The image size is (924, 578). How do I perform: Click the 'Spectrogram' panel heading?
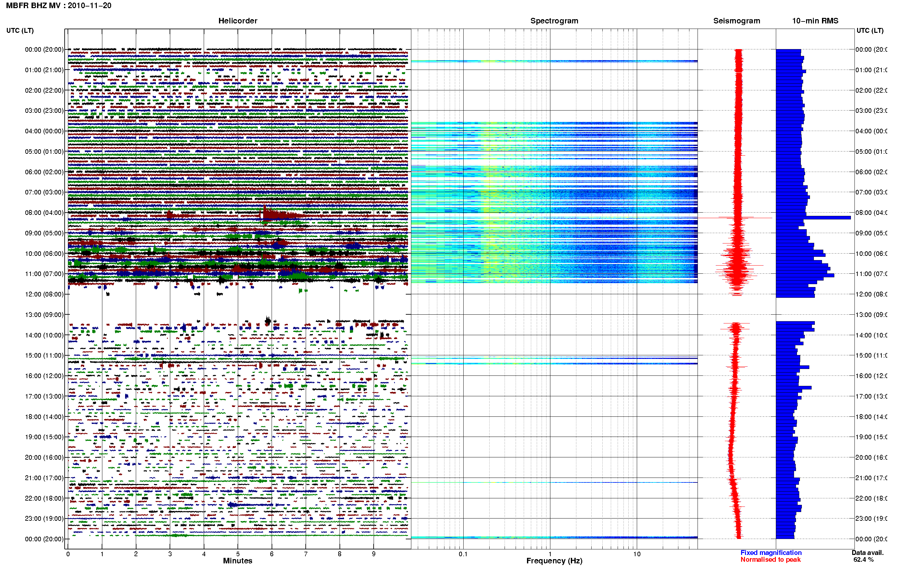click(554, 21)
